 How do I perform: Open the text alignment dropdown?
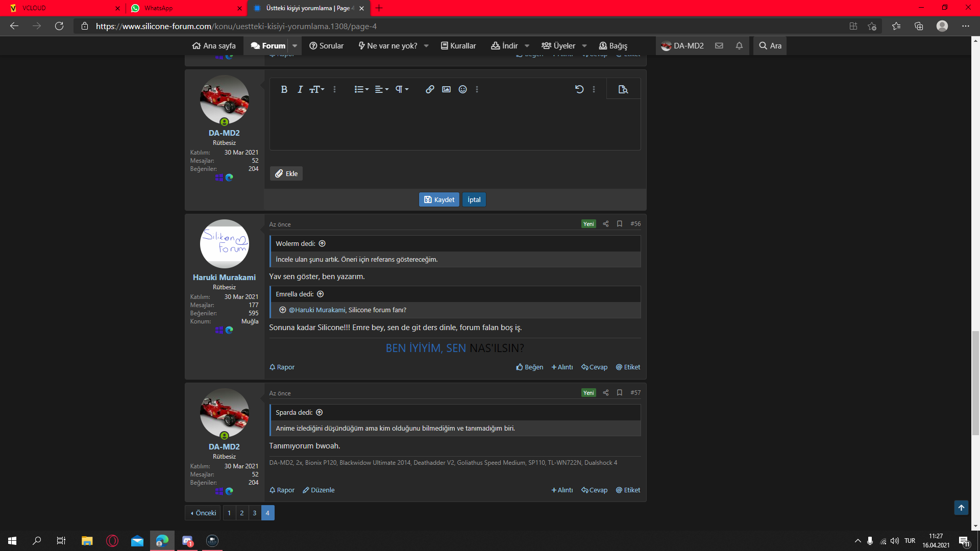pos(382,89)
